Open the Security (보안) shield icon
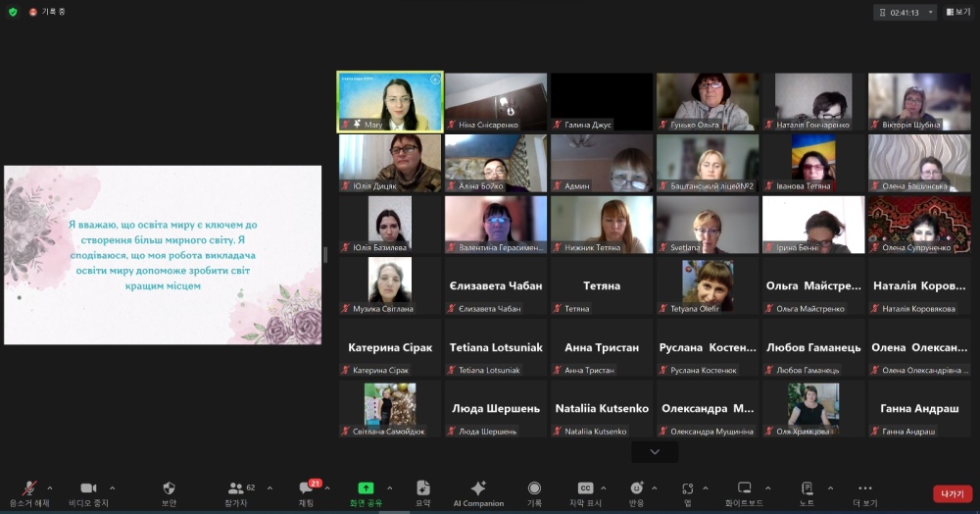 tap(169, 488)
